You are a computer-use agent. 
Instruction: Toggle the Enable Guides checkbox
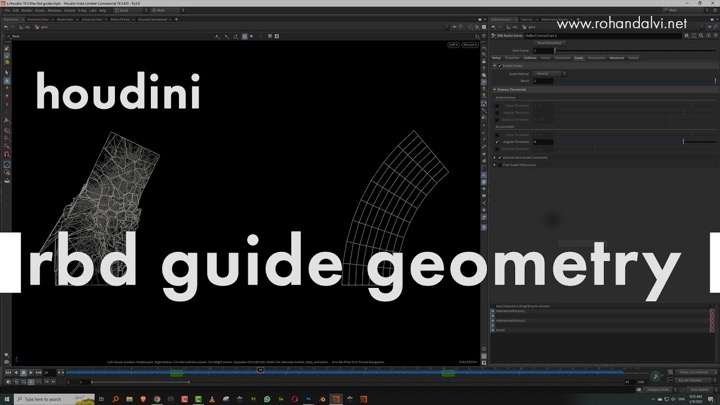click(500, 66)
